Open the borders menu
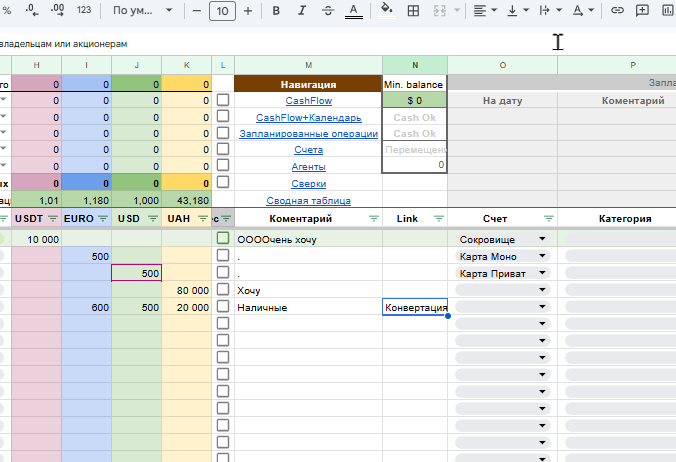The image size is (676, 462). tap(413, 11)
